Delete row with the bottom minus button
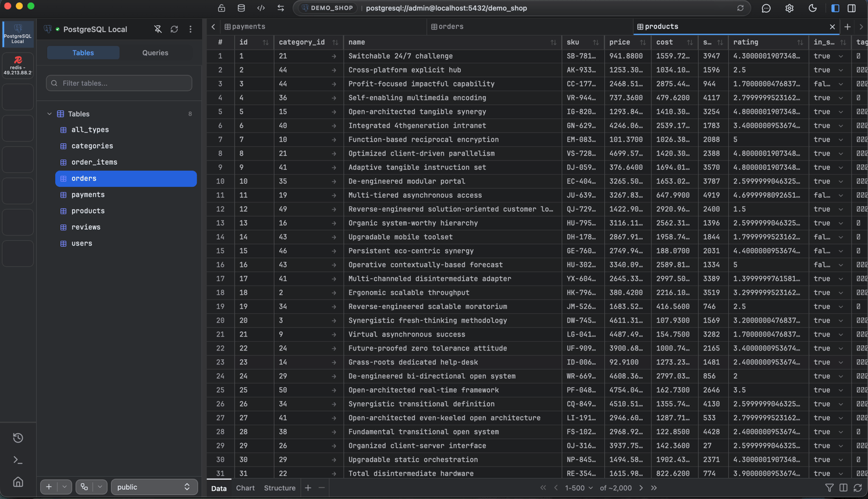868x499 pixels. pyautogui.click(x=322, y=488)
